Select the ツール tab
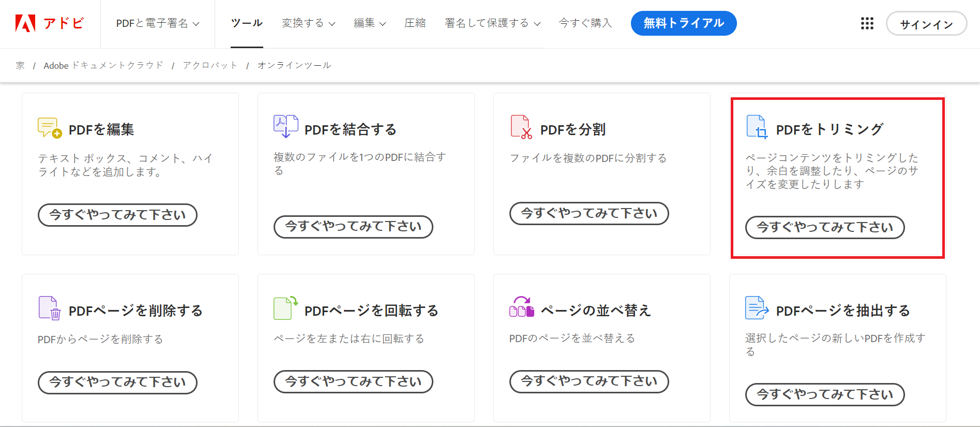Image resolution: width=980 pixels, height=427 pixels. (x=247, y=23)
